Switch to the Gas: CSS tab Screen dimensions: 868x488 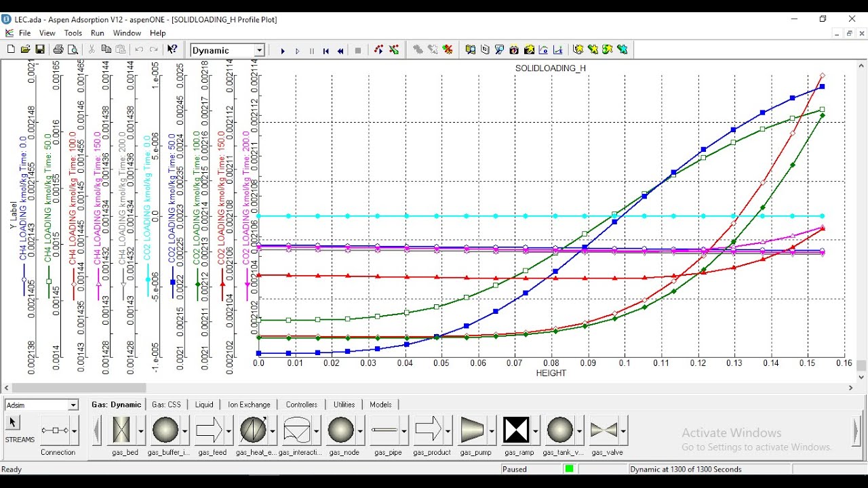[x=166, y=405]
